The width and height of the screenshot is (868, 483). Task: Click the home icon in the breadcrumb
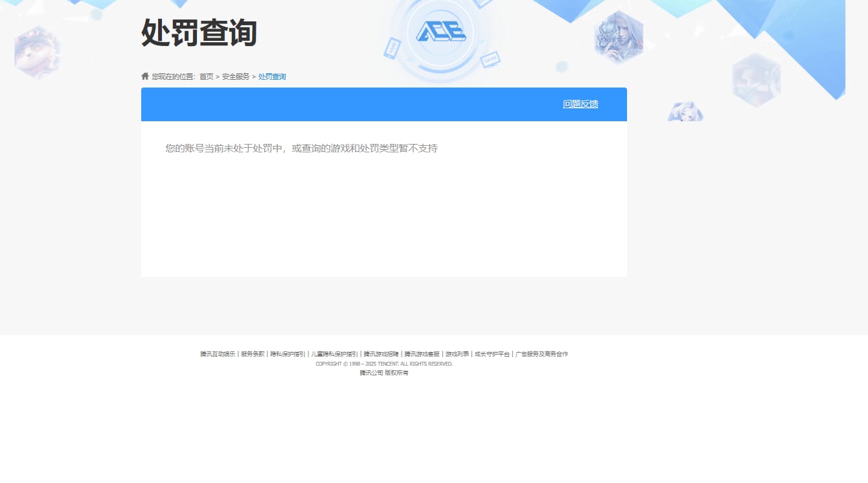point(144,76)
